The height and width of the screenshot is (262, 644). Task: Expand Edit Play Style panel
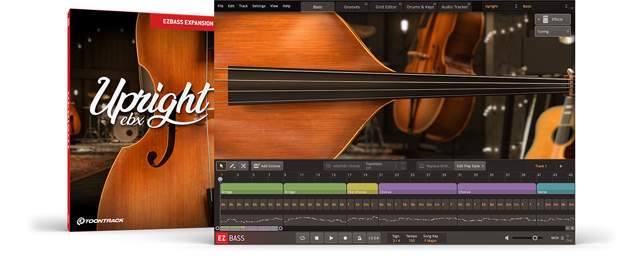[x=470, y=166]
